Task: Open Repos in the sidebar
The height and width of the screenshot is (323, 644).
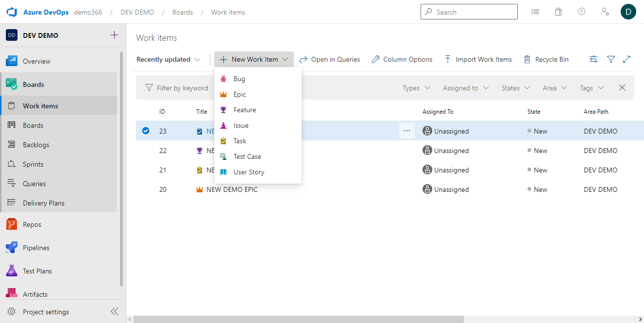Action: [x=58, y=224]
